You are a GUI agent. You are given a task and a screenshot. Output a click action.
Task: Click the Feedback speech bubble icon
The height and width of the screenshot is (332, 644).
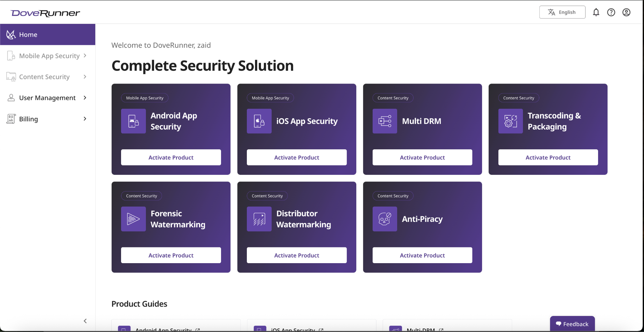pos(558,324)
